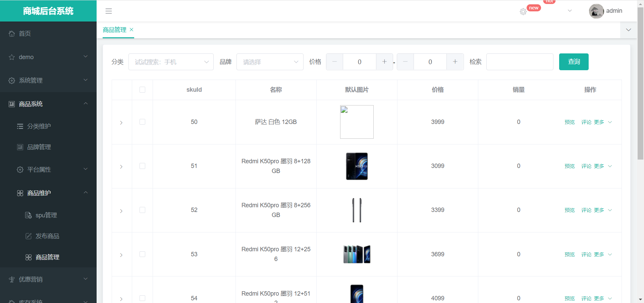This screenshot has height=303, width=644.
Task: Open 品牌管理 in sidebar
Action: pos(48,147)
